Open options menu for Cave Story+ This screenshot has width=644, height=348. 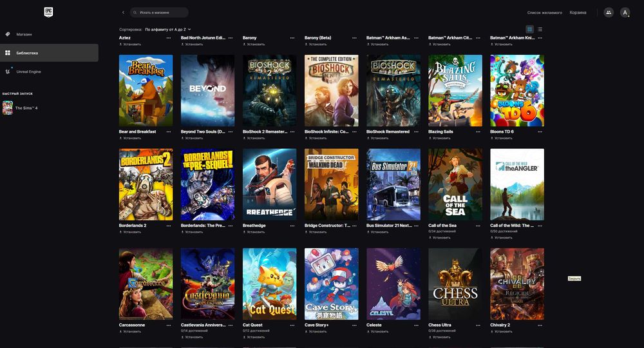[354, 325]
